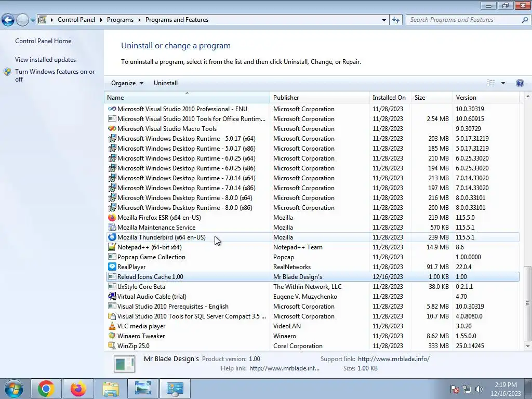The height and width of the screenshot is (399, 532).
Task: Select Microsoft Windows Desktop Runtime - 7.0.14 (x86)
Action: 312,188
